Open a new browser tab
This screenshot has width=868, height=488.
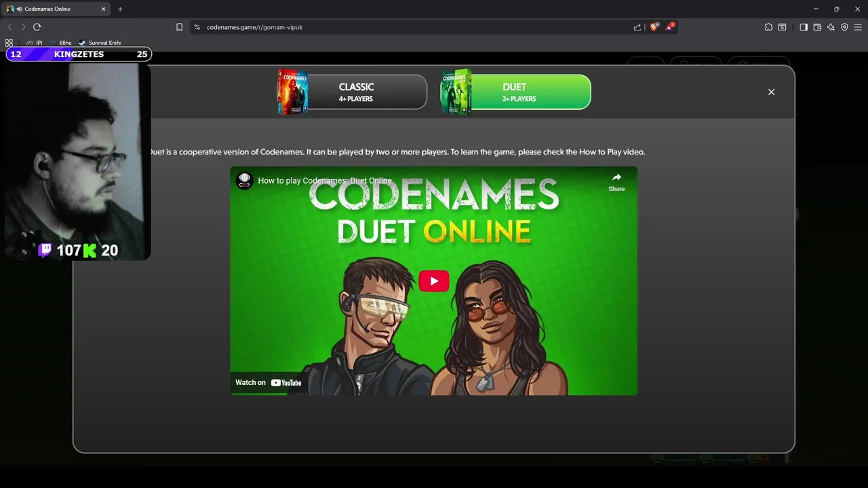[120, 9]
